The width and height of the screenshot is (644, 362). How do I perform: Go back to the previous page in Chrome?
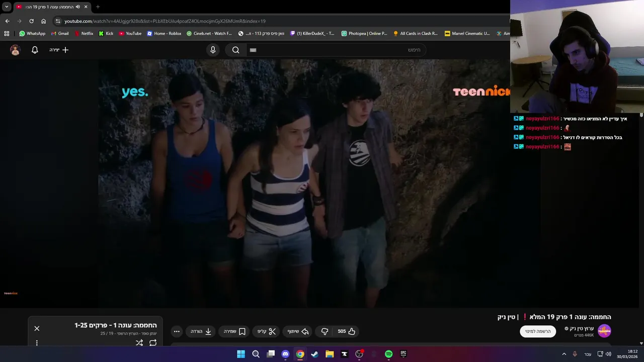coord(7,21)
